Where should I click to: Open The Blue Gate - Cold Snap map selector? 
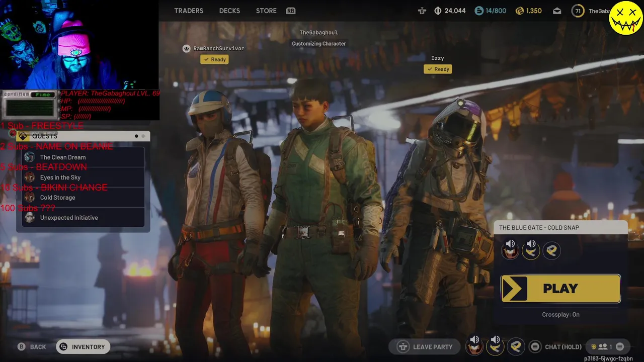[561, 228]
